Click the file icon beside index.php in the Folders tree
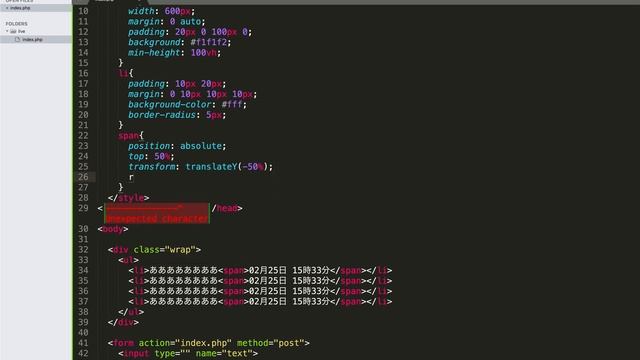The height and width of the screenshot is (360, 640). coord(17,40)
